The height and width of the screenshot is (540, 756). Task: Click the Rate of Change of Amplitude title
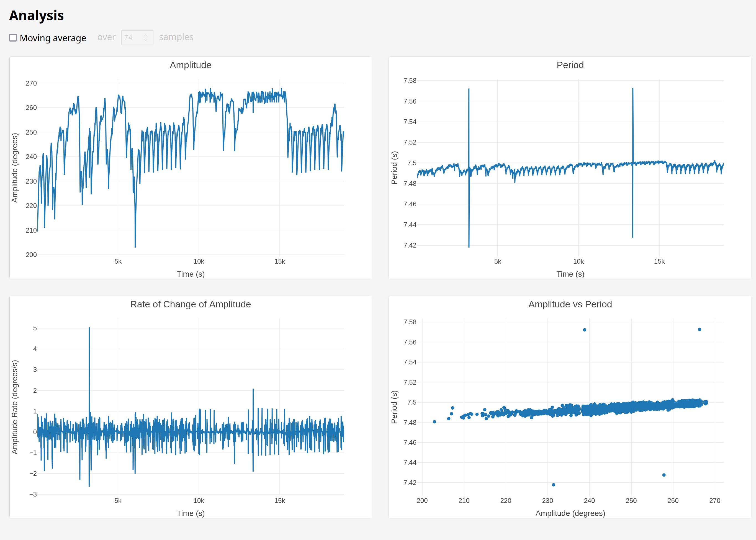click(x=190, y=304)
